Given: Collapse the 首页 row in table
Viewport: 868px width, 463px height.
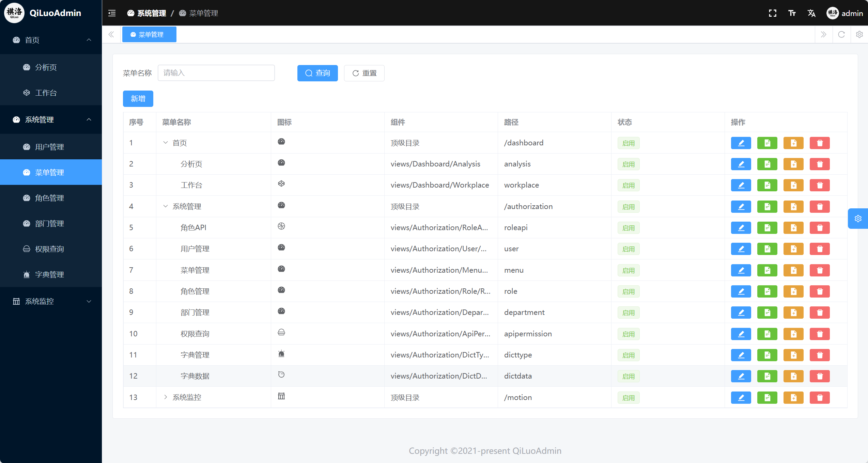Looking at the screenshot, I should [166, 143].
